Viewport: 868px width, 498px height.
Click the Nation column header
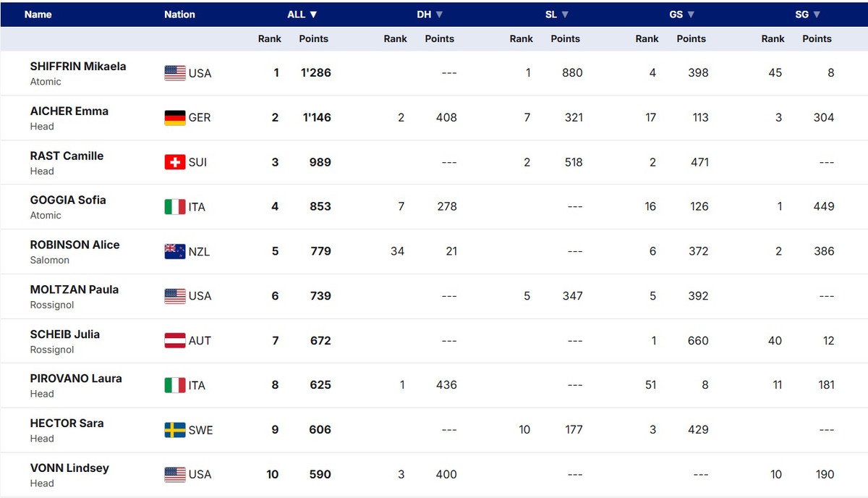pyautogui.click(x=179, y=14)
